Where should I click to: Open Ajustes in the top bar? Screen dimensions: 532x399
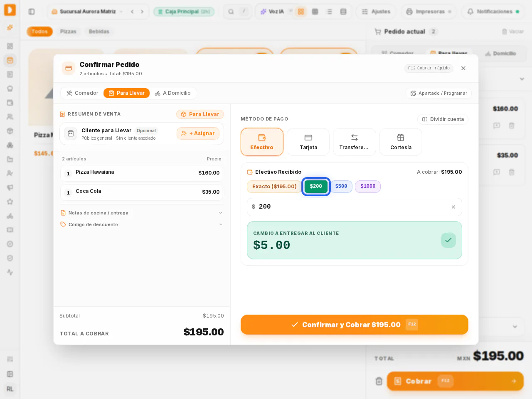click(x=376, y=12)
